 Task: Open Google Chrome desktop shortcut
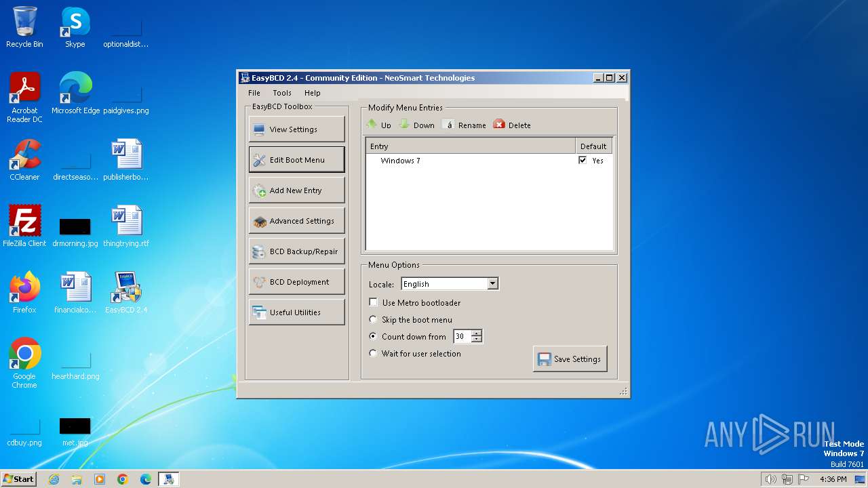click(x=24, y=363)
